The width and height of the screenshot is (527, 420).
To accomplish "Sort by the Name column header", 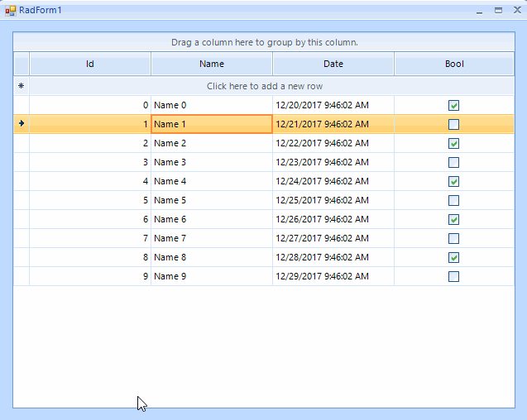I will click(212, 64).
